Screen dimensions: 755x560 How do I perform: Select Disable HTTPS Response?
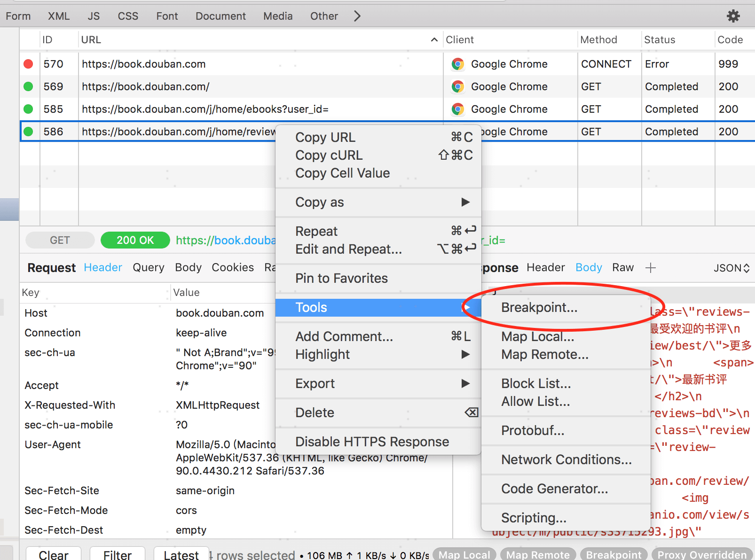378,442
